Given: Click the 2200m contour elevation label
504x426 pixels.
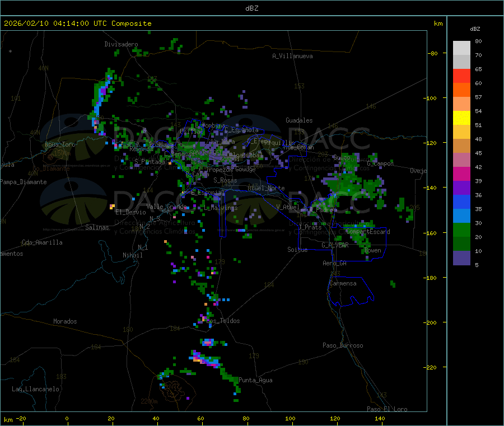Looking at the screenshot, I should 149,401.
